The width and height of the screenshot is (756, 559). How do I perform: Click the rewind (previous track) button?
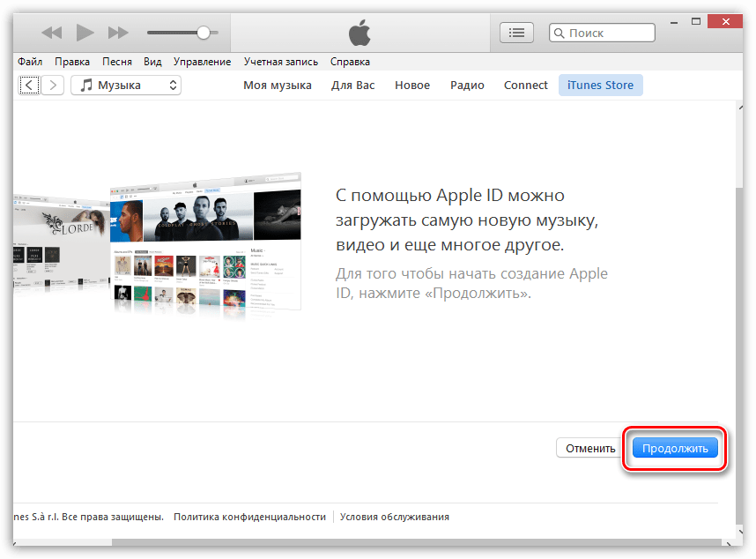point(52,33)
